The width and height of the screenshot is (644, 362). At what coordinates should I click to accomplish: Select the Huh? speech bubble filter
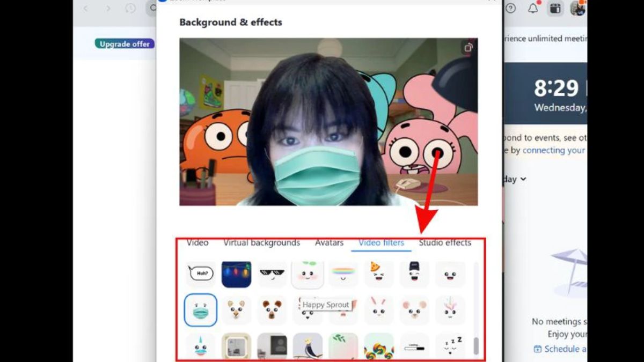pos(200,273)
